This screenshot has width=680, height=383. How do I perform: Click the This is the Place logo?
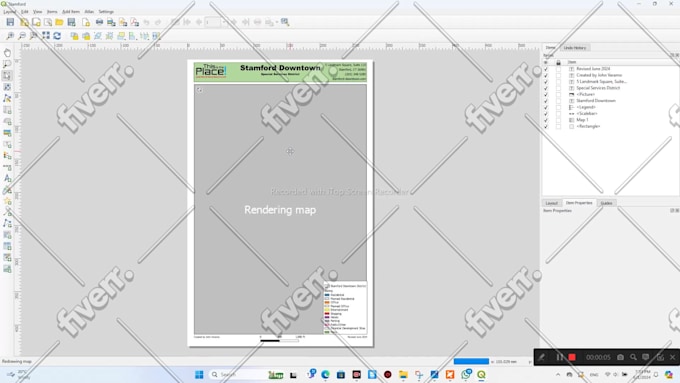tap(211, 71)
